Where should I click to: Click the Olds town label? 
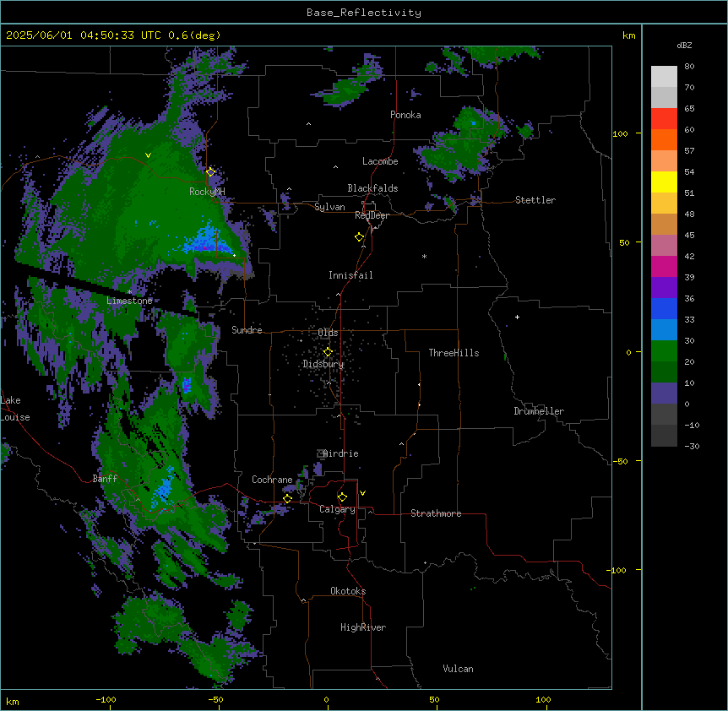click(328, 333)
